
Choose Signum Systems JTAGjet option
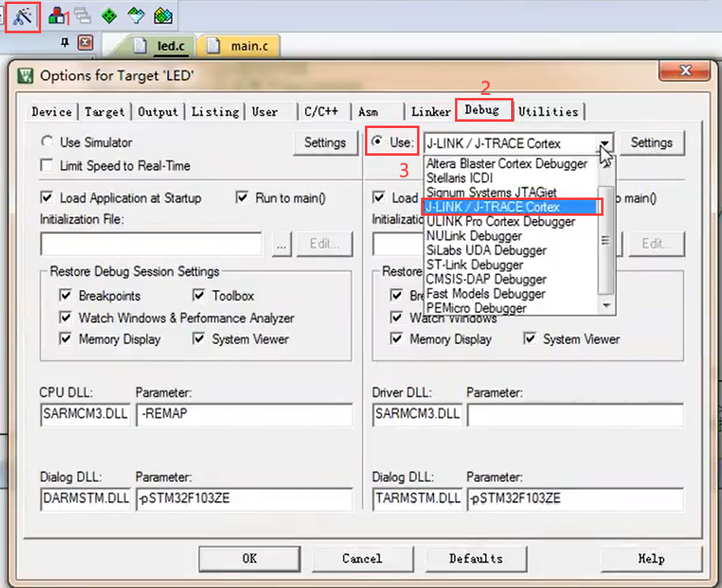[511, 192]
